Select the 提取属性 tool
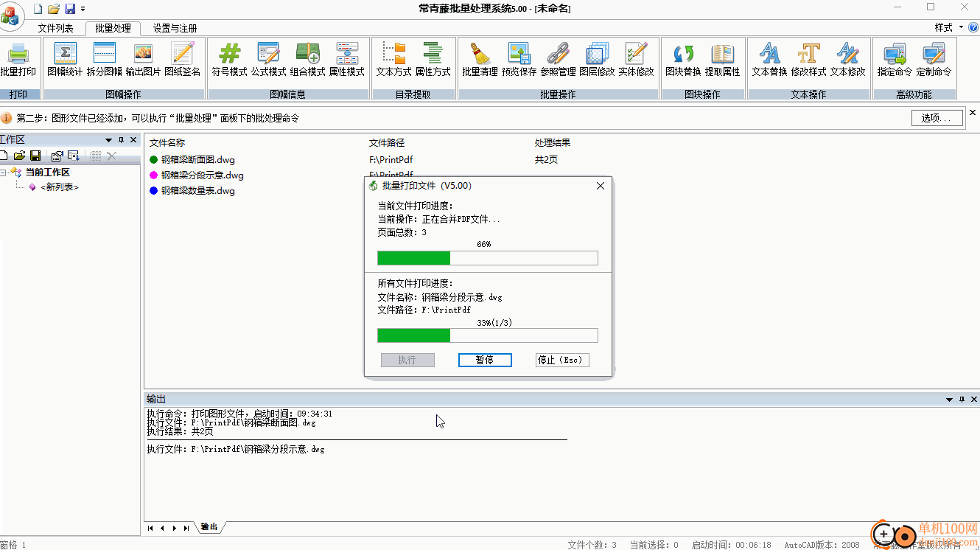The width and height of the screenshot is (980, 550). click(x=722, y=60)
